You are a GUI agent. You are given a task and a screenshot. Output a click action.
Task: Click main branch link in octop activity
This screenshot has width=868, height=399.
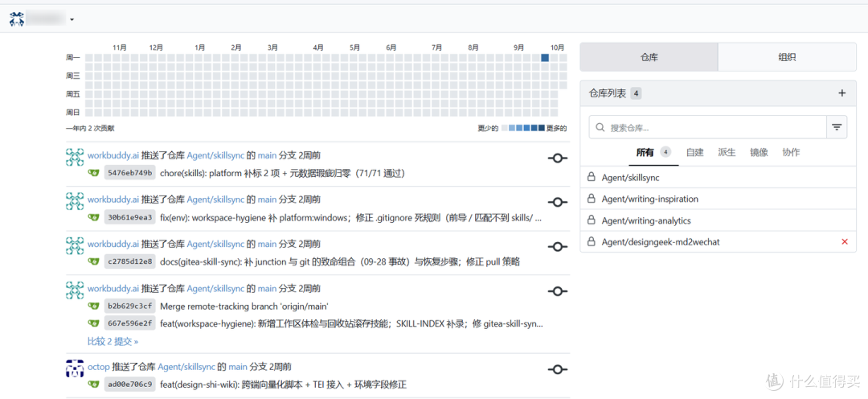coord(238,367)
